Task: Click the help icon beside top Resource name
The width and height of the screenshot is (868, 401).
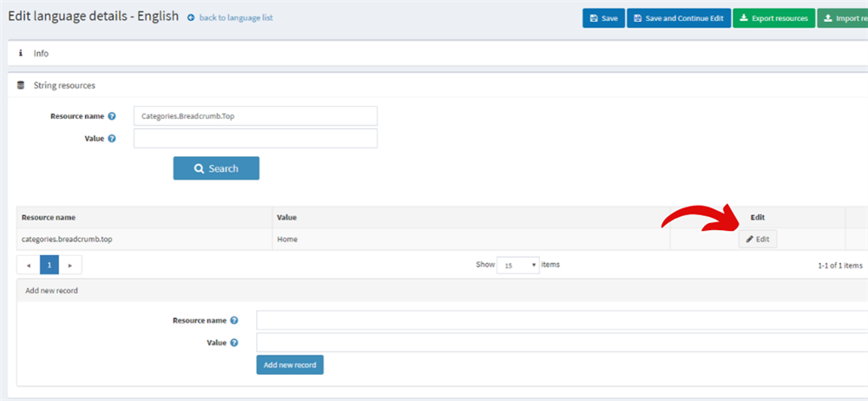Action: pyautogui.click(x=112, y=115)
